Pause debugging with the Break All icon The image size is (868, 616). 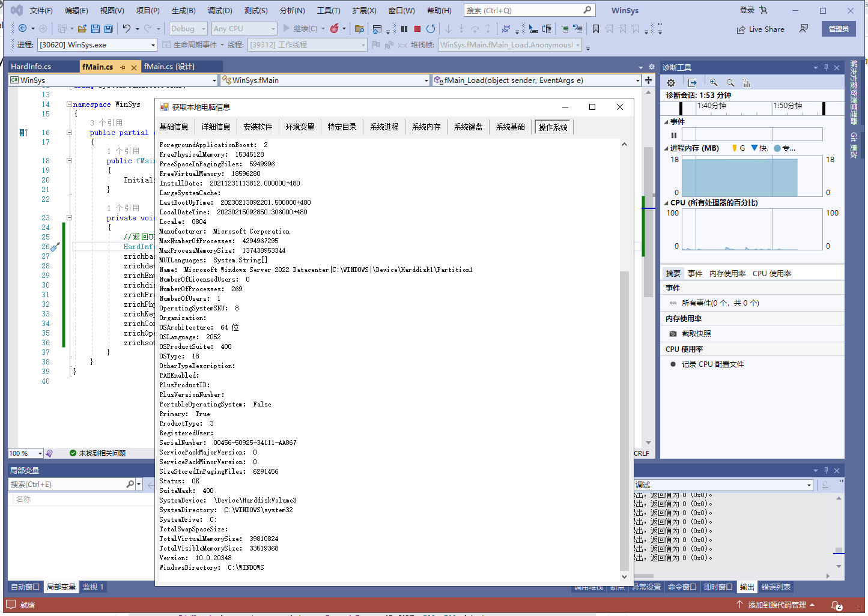(404, 28)
